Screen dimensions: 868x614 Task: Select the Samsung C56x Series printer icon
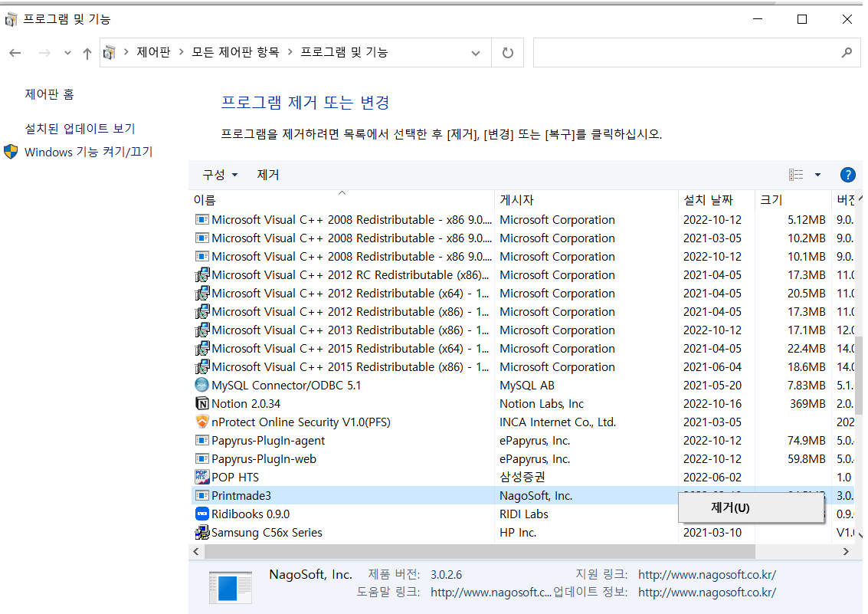201,532
